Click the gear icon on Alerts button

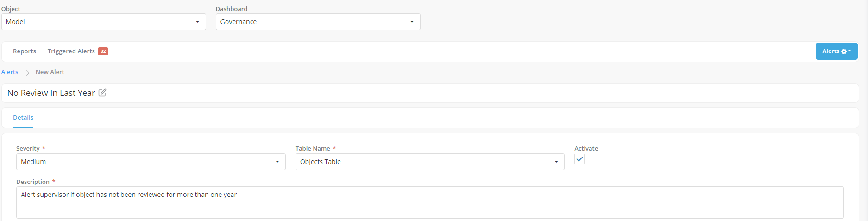click(844, 51)
